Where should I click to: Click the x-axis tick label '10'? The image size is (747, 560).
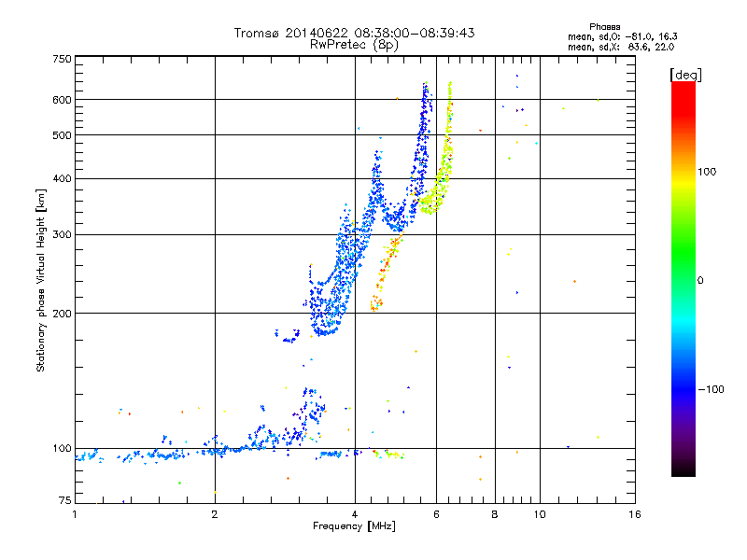pyautogui.click(x=540, y=514)
